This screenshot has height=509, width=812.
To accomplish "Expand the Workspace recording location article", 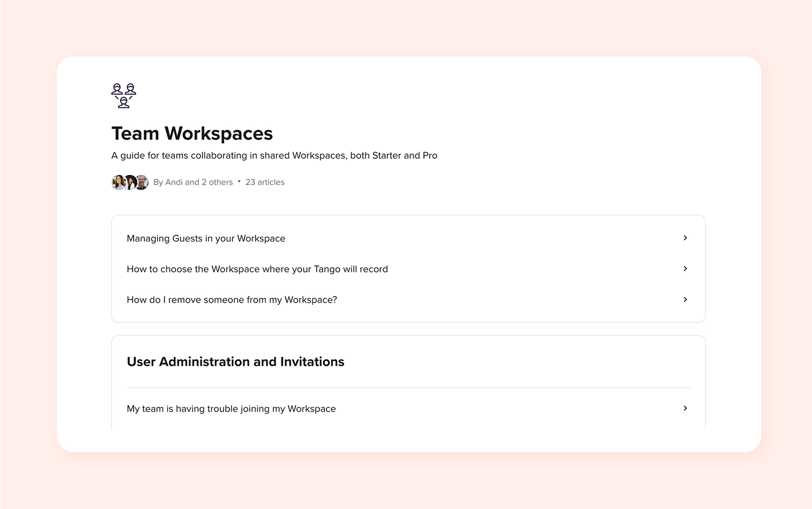I will click(257, 269).
